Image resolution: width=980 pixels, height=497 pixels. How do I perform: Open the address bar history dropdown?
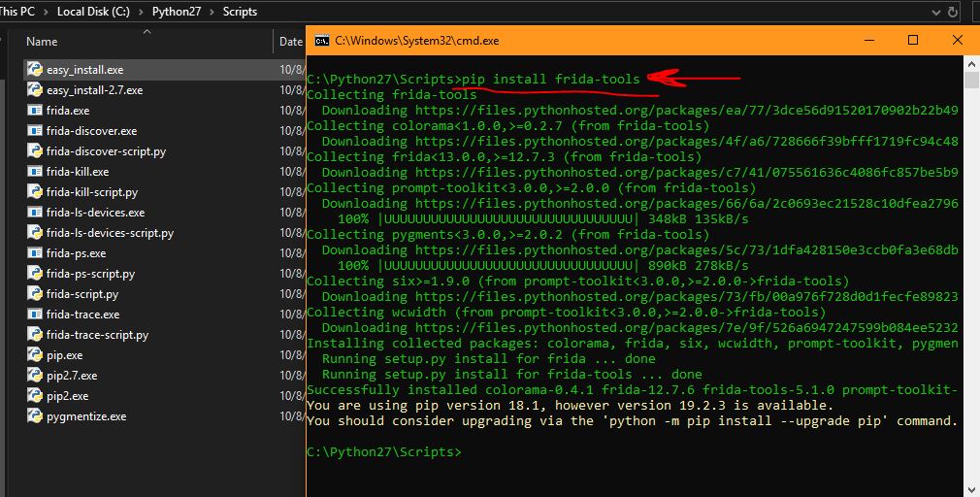pyautogui.click(x=935, y=12)
